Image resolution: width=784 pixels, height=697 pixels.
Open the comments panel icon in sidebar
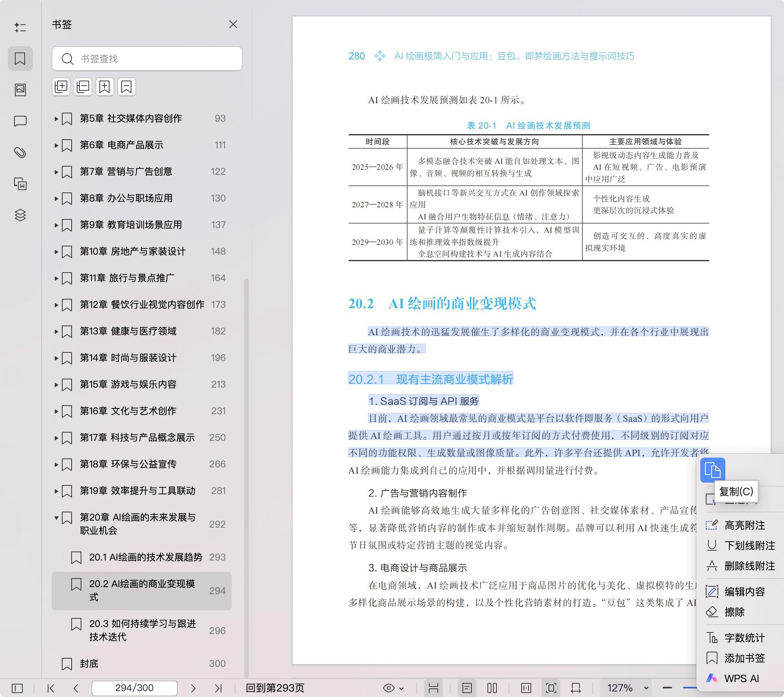20,121
